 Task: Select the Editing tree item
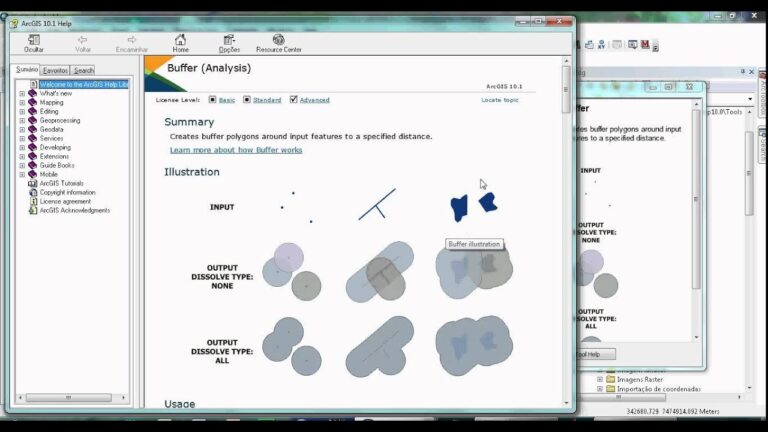49,111
